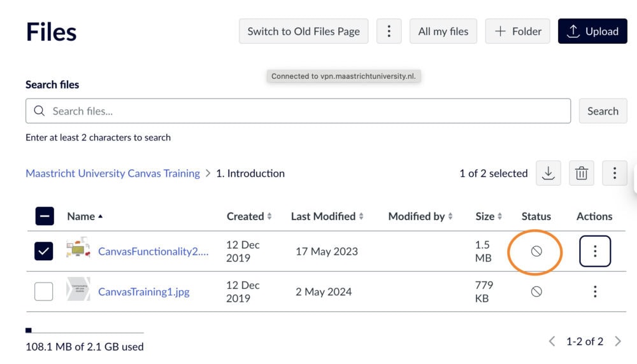Click the Upload button
Image resolution: width=637 pixels, height=364 pixels.
(592, 31)
